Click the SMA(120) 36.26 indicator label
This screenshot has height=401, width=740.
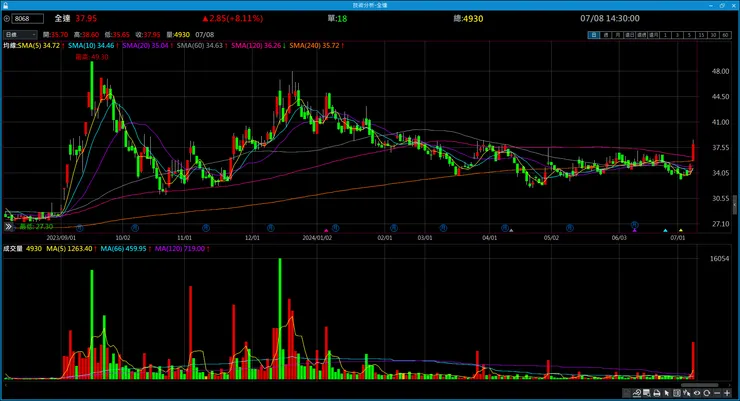(x=256, y=46)
